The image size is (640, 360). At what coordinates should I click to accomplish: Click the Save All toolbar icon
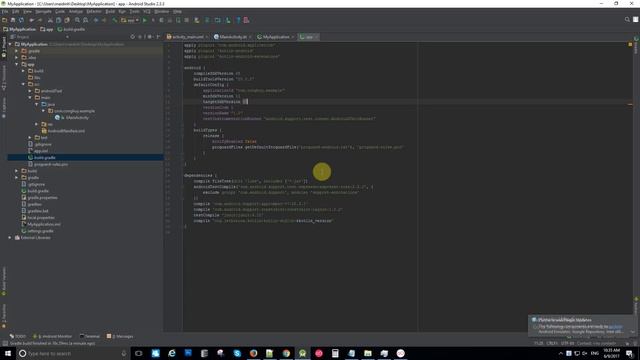13,20
